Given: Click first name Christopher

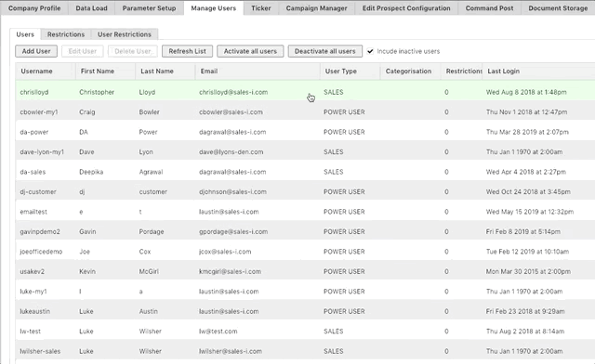Looking at the screenshot, I should (97, 92).
